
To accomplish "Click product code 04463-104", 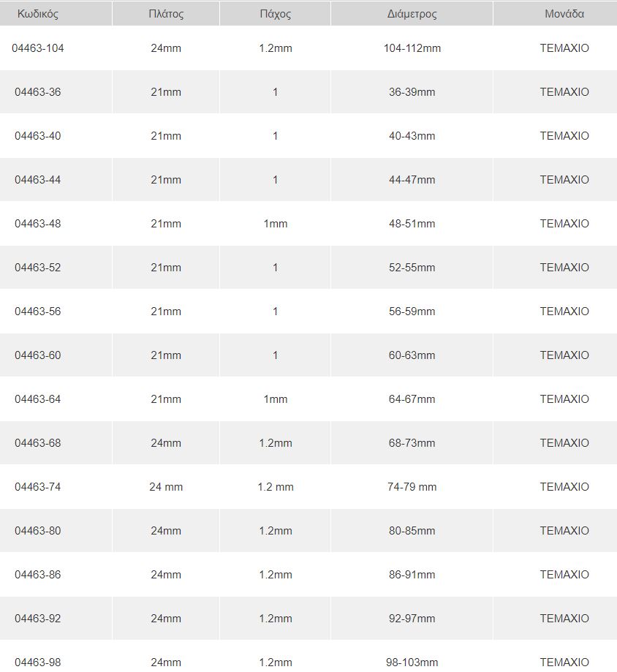I will click(x=38, y=48).
